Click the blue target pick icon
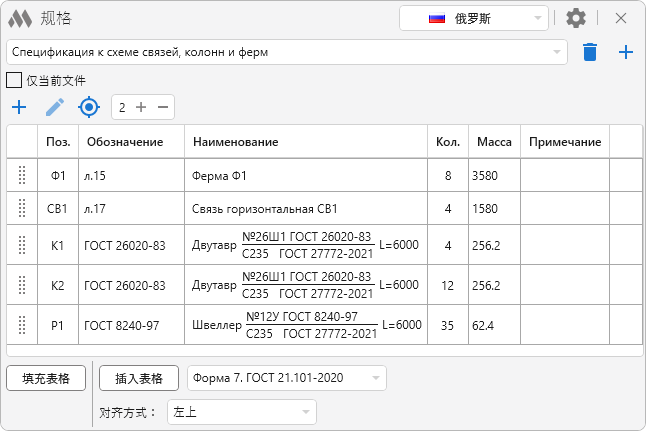The height and width of the screenshot is (431, 646). point(90,107)
